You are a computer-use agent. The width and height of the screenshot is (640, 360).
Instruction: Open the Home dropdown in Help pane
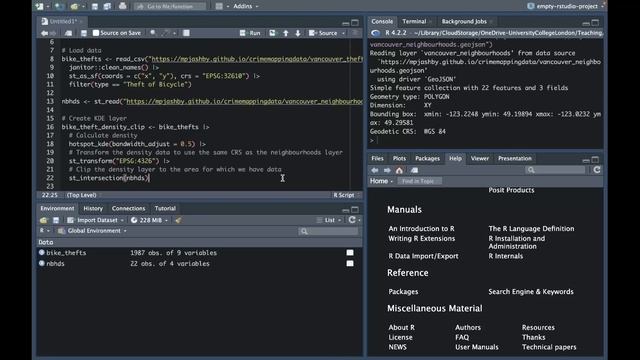tap(381, 181)
